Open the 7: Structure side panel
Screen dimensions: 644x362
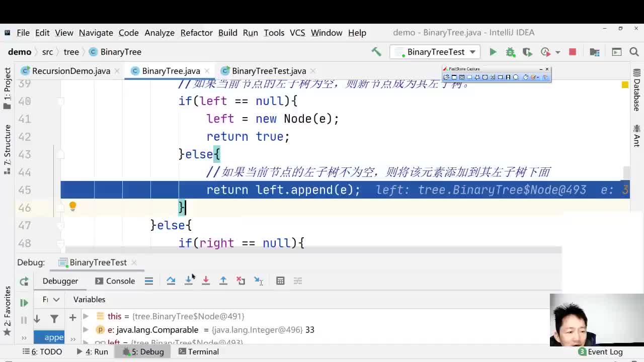pyautogui.click(x=7, y=149)
